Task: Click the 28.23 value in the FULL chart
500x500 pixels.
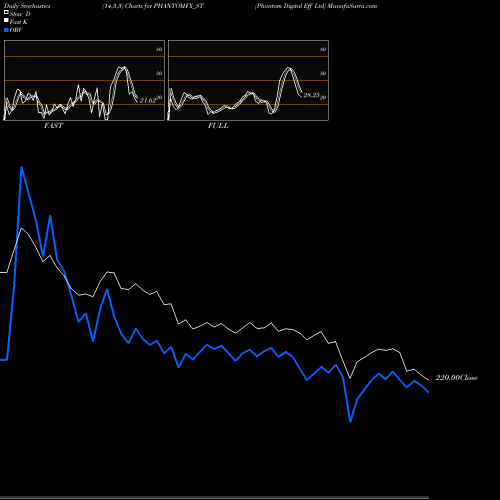Action: (312, 95)
